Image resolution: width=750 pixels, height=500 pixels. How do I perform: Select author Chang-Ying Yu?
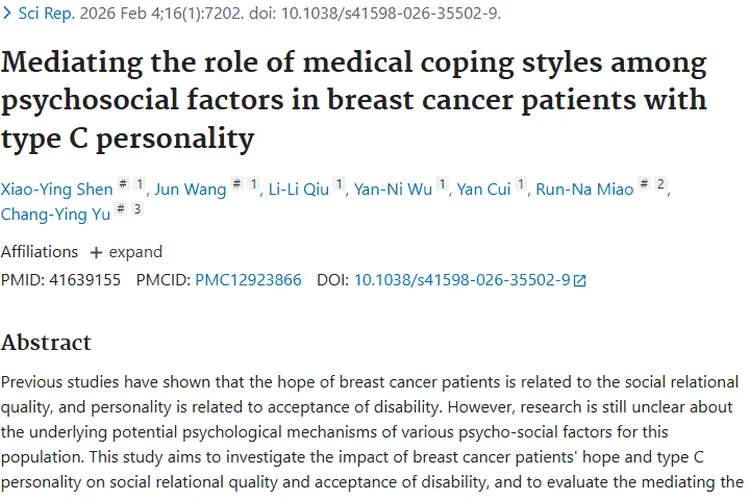(x=56, y=214)
